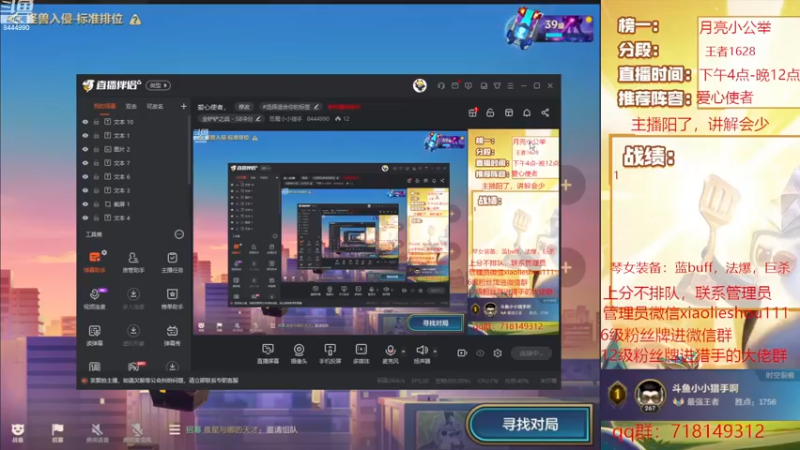Switch to the 可改名 scene tab
The height and width of the screenshot is (450, 800).
[x=155, y=106]
